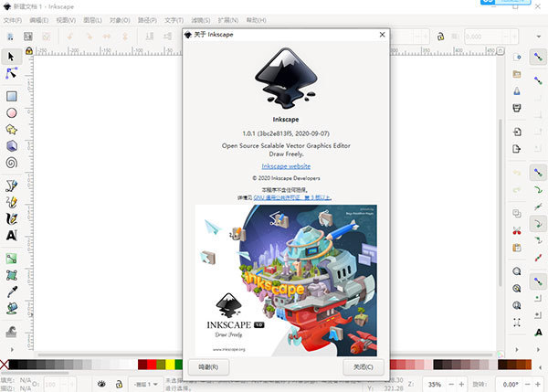Open the 编辑(E) menu
548x392 pixels.
(x=38, y=20)
